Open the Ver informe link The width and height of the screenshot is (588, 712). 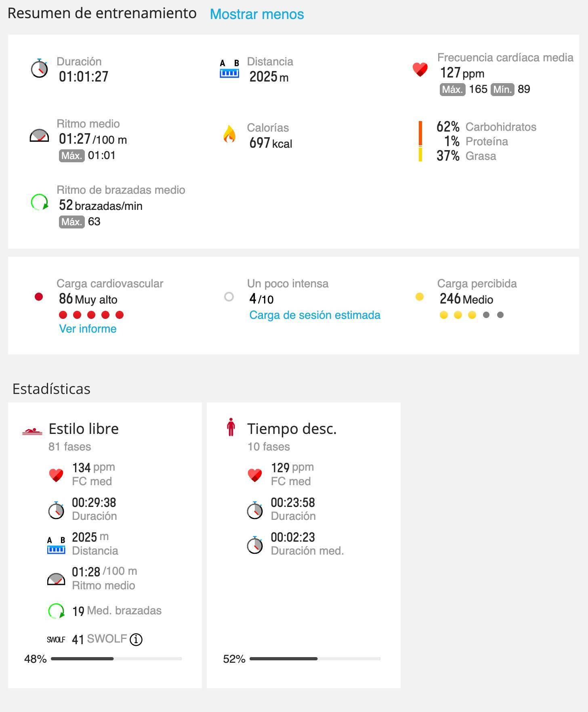pos(88,329)
